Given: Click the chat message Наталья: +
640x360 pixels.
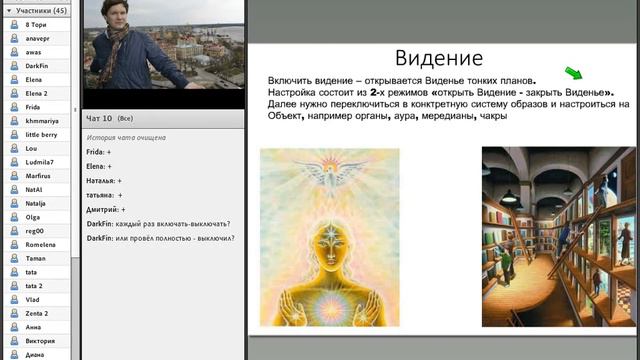Looking at the screenshot, I should pyautogui.click(x=104, y=180).
